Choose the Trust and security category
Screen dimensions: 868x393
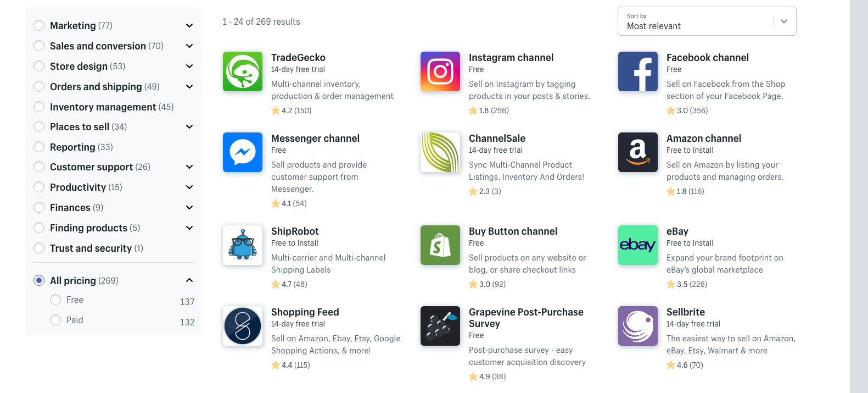click(39, 248)
